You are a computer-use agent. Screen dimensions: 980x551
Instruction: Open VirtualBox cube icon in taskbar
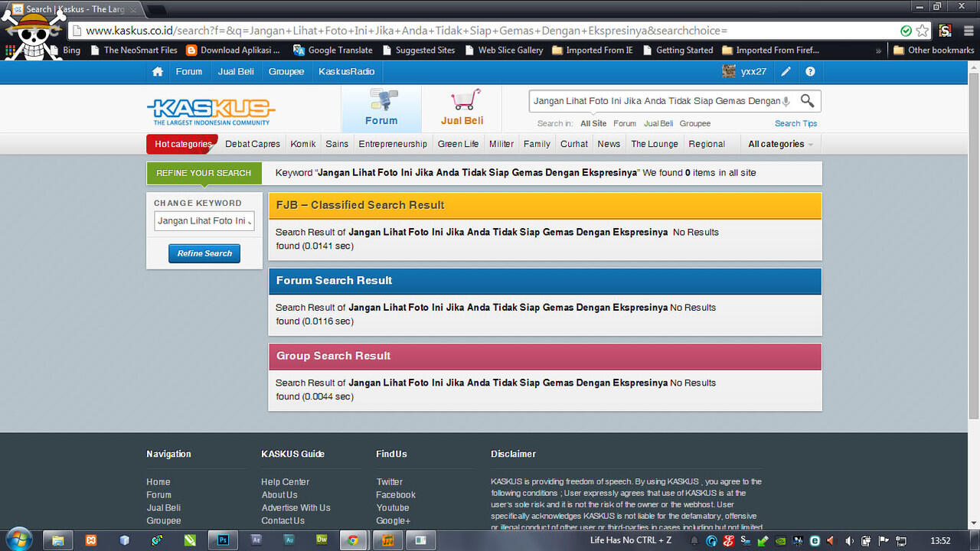point(124,540)
